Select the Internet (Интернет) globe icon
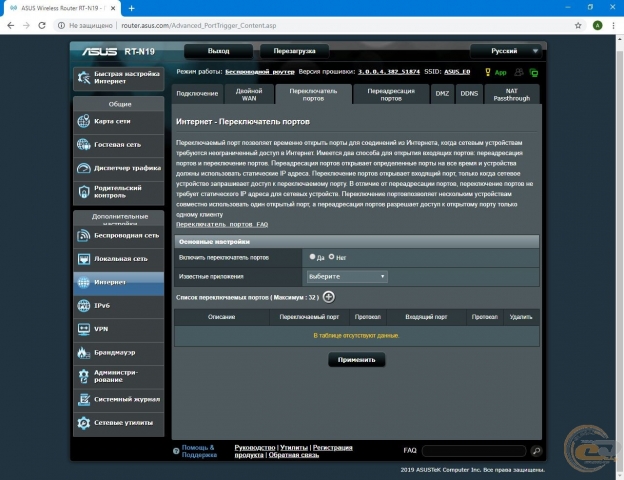Image resolution: width=624 pixels, height=480 pixels. pos(84,282)
